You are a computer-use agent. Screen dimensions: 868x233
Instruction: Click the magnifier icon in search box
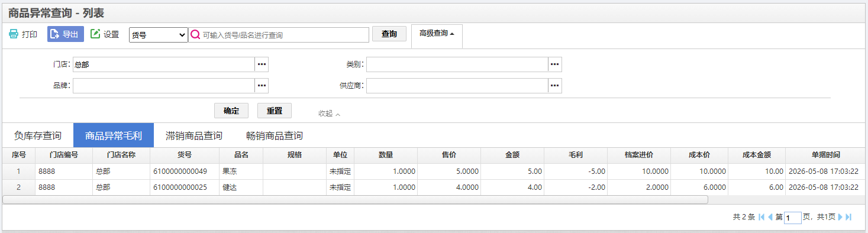tap(195, 35)
